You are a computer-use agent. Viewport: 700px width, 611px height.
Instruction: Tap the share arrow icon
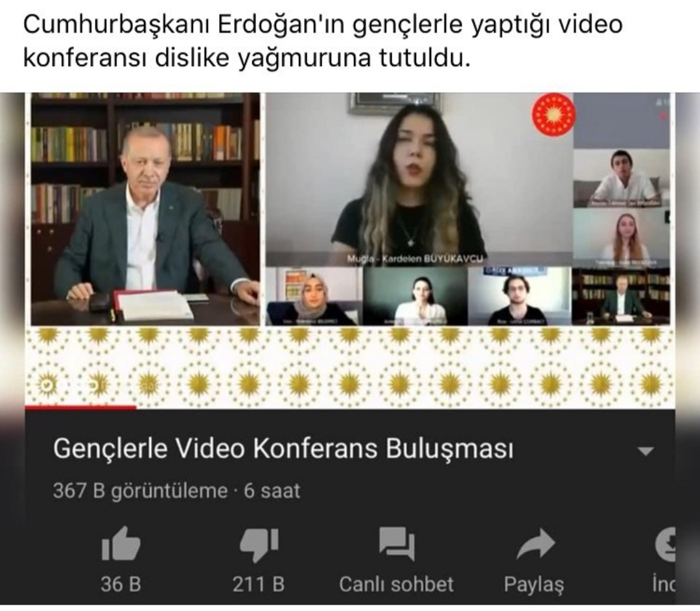point(535,544)
